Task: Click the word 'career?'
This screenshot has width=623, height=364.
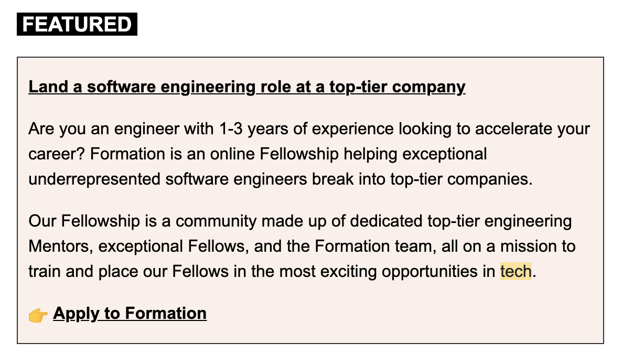Action: pyautogui.click(x=57, y=154)
